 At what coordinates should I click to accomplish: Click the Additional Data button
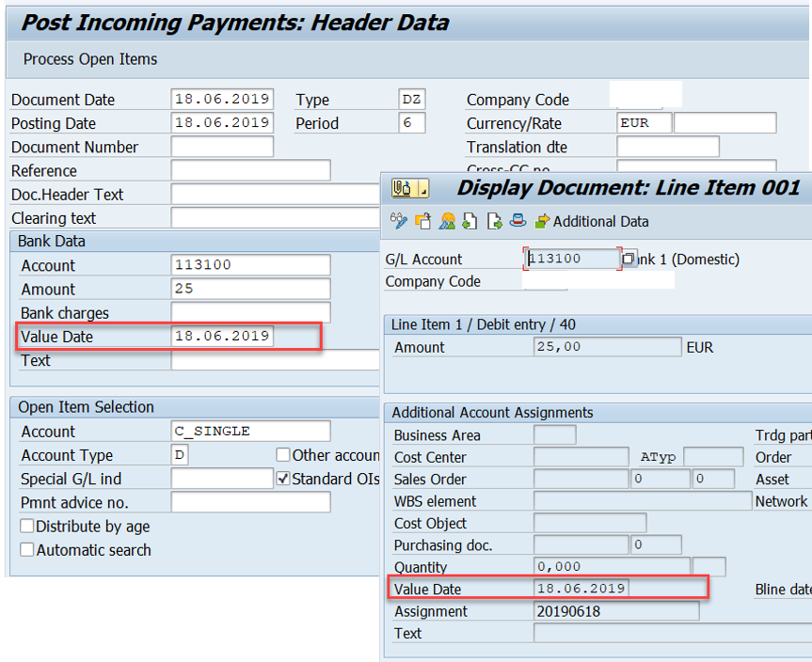click(x=591, y=222)
